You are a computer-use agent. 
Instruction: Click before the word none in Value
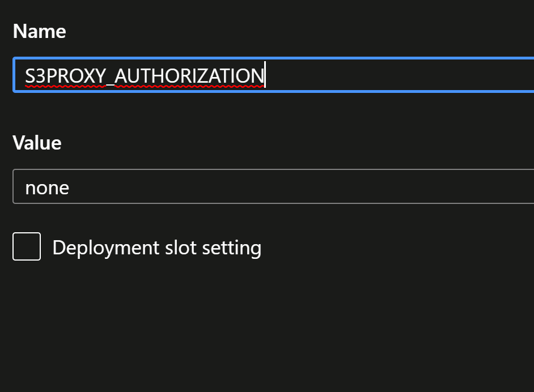[x=26, y=187]
